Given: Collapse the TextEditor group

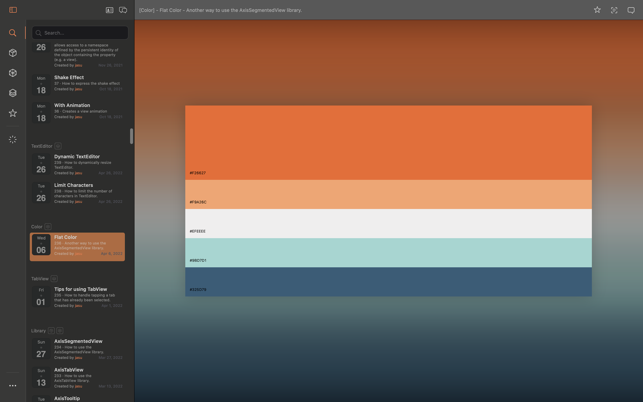Looking at the screenshot, I should (x=58, y=146).
